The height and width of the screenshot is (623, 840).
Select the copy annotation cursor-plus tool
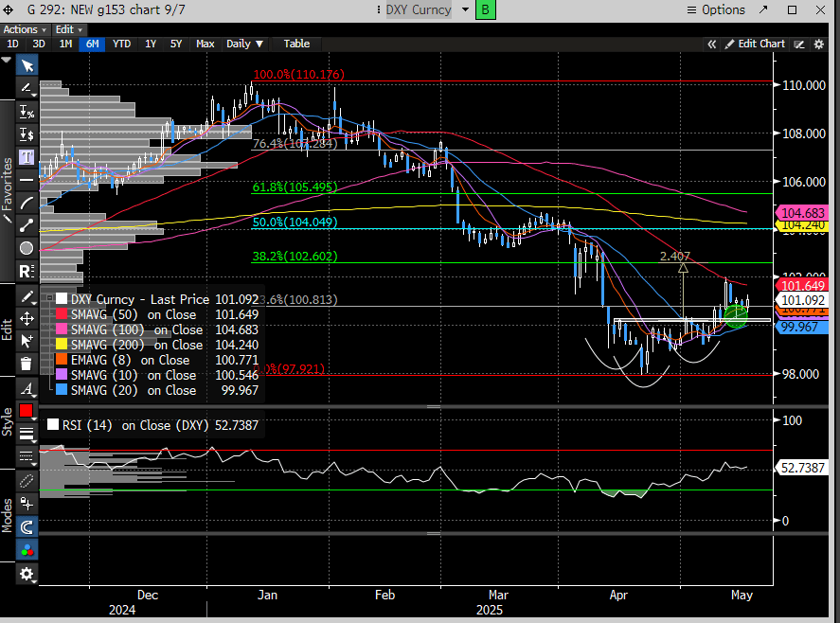pyautogui.click(x=27, y=341)
